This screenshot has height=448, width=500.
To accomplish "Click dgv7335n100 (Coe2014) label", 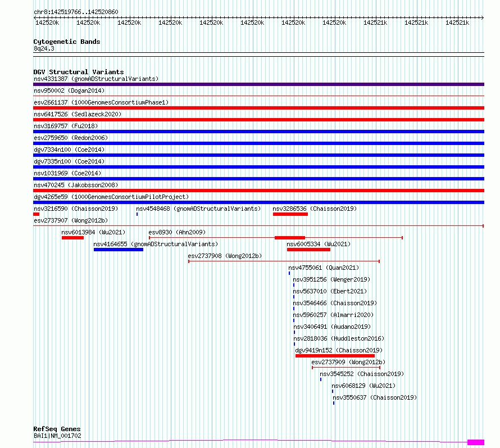I will 69,161.
